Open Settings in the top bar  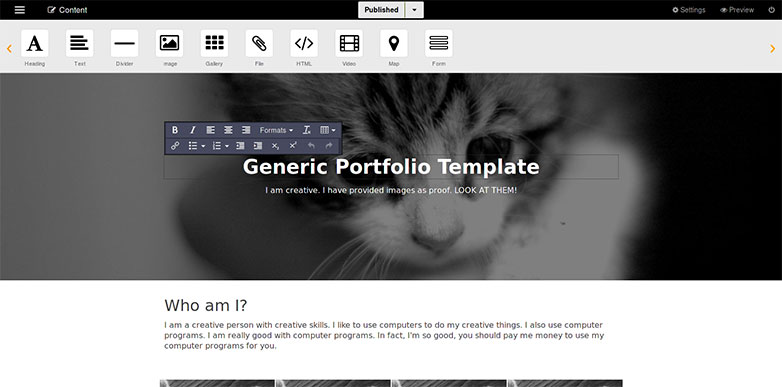click(689, 10)
